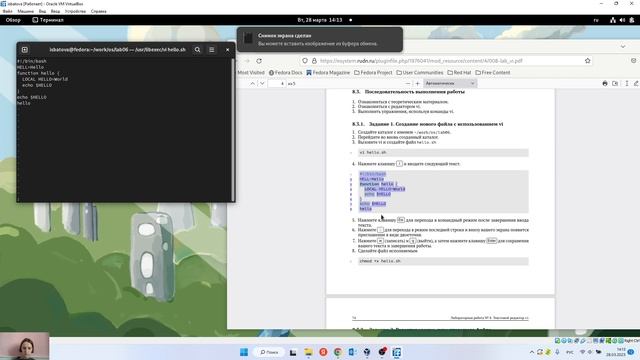Save the PDF document
This screenshot has height=360, width=640.
click(615, 84)
